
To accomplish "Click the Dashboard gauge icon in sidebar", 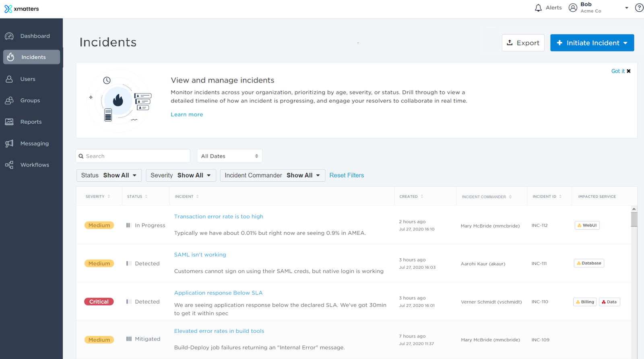I will click(x=9, y=36).
